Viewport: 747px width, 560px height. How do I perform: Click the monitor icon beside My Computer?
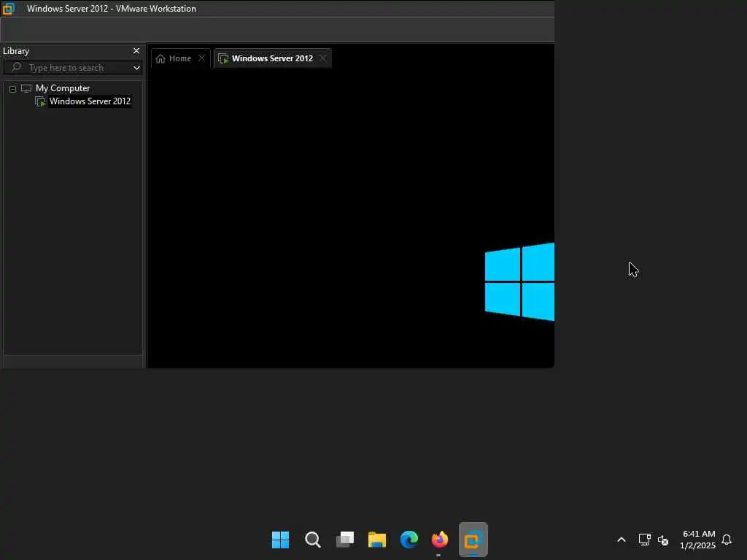pyautogui.click(x=26, y=88)
